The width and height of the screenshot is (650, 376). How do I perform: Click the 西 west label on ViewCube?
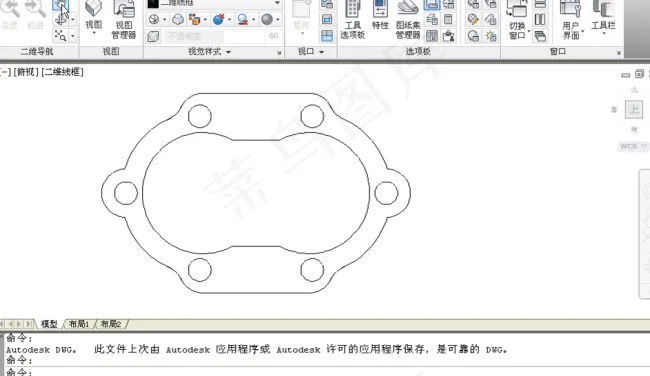tap(614, 110)
